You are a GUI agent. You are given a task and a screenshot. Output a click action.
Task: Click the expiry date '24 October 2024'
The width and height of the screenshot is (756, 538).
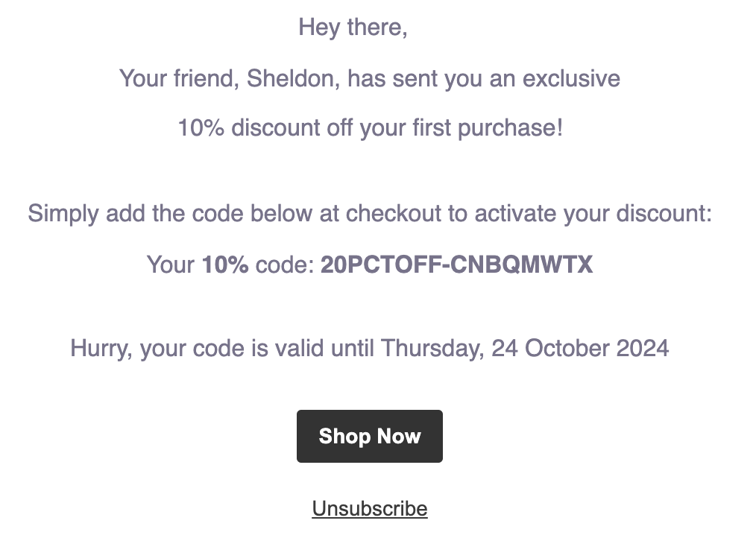580,348
